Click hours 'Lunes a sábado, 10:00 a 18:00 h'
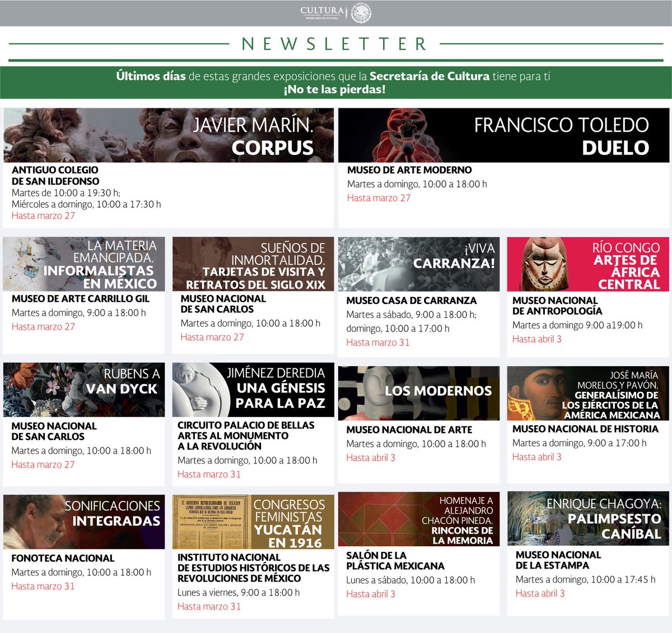The image size is (672, 633). [410, 580]
